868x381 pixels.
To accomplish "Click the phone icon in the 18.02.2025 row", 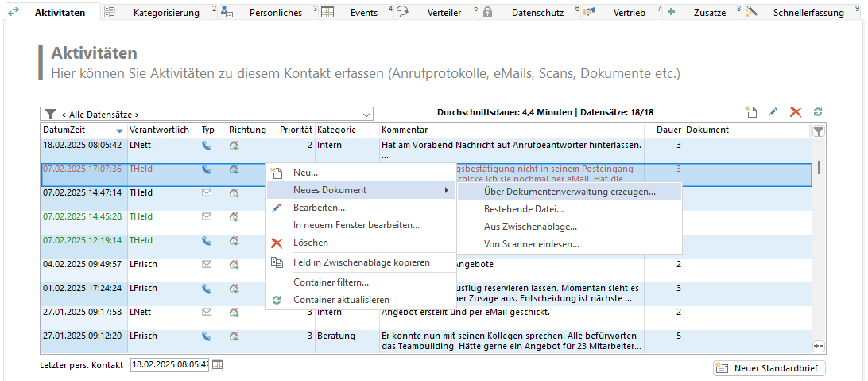I will tap(207, 146).
